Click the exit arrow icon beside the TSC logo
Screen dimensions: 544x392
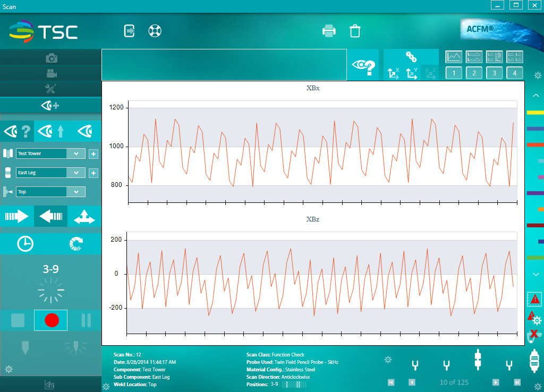coord(130,31)
